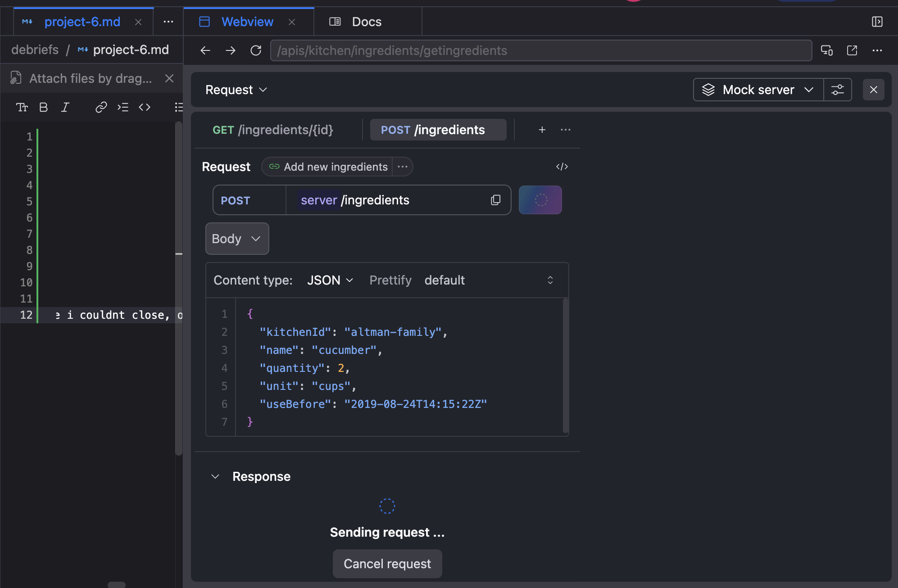Click the Bold formatting icon
The image size is (898, 588).
(x=44, y=107)
